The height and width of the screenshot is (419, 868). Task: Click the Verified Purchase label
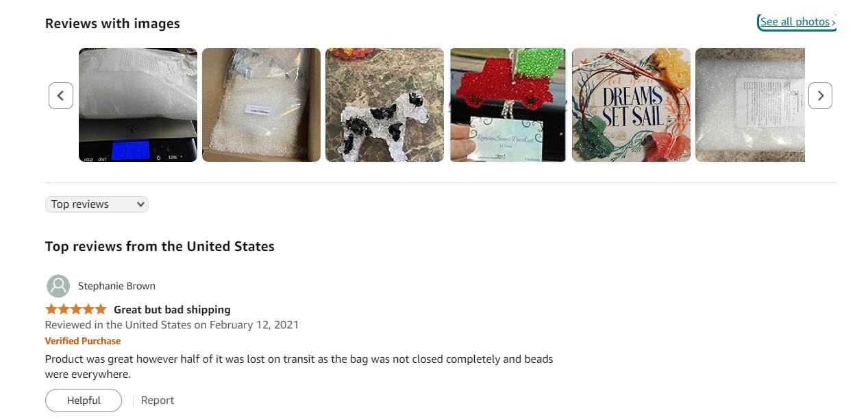pos(83,341)
